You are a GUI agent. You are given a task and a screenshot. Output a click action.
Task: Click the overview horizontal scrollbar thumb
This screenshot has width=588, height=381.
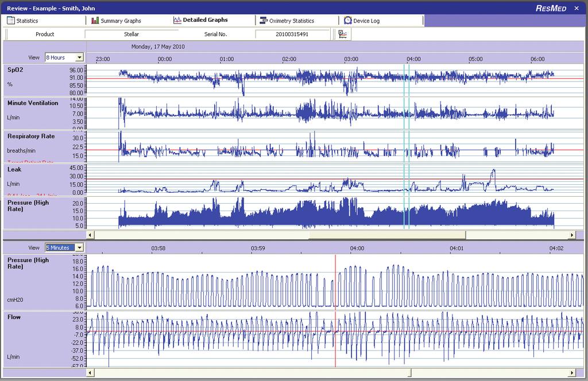click(387, 235)
